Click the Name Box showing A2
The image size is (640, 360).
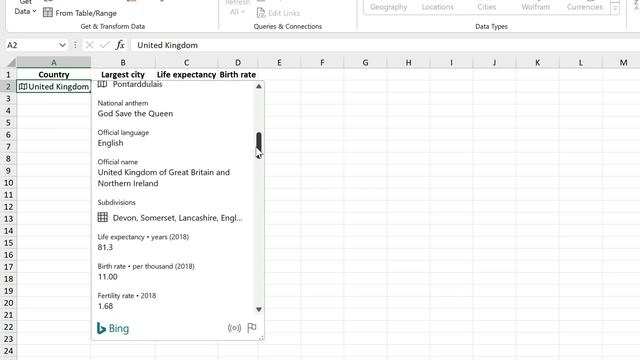coord(31,45)
